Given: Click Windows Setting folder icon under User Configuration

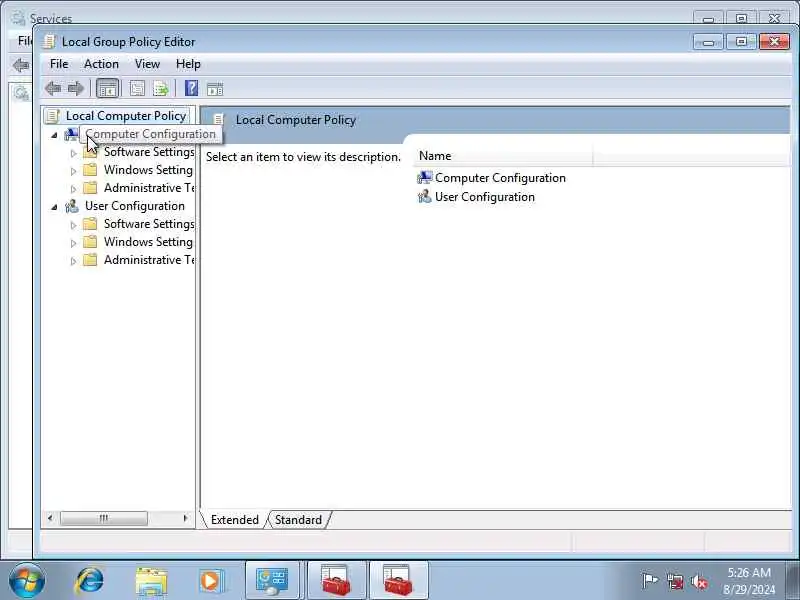Looking at the screenshot, I should point(90,241).
